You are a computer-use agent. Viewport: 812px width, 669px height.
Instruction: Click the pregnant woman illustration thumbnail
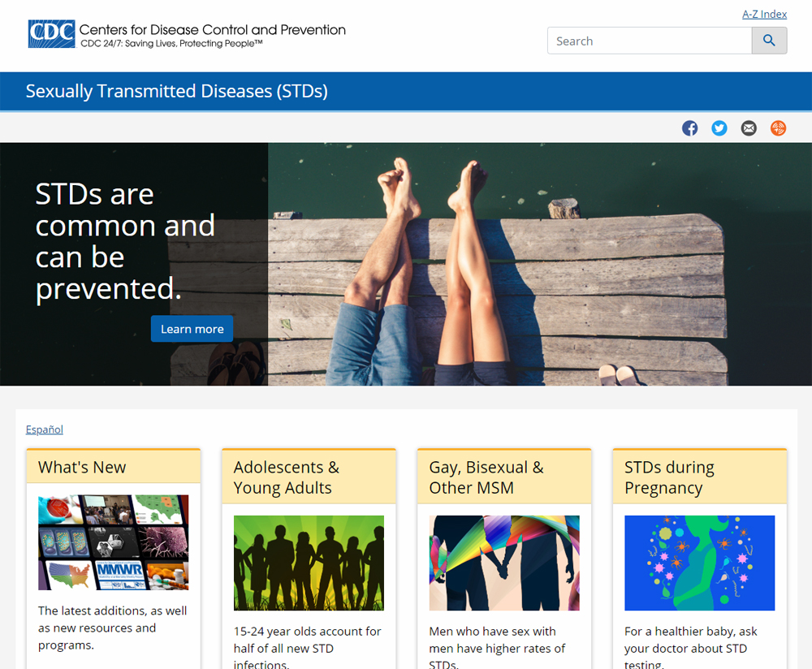(700, 563)
